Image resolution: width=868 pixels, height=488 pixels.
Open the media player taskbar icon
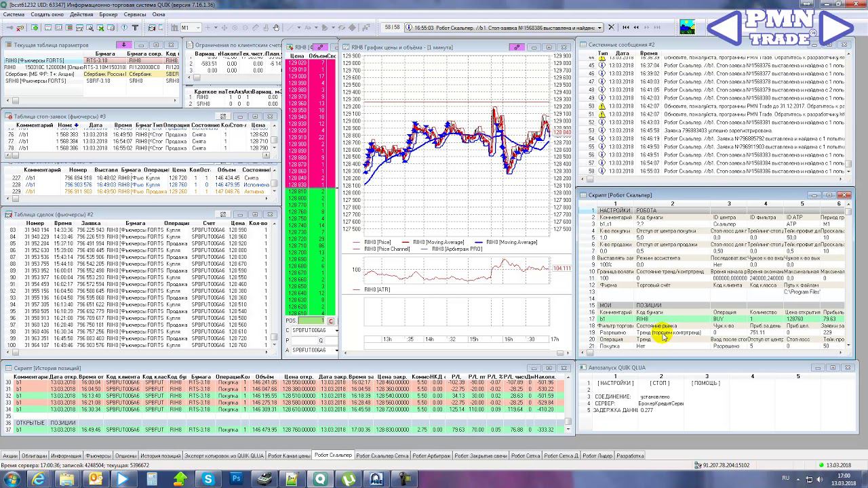click(x=123, y=479)
